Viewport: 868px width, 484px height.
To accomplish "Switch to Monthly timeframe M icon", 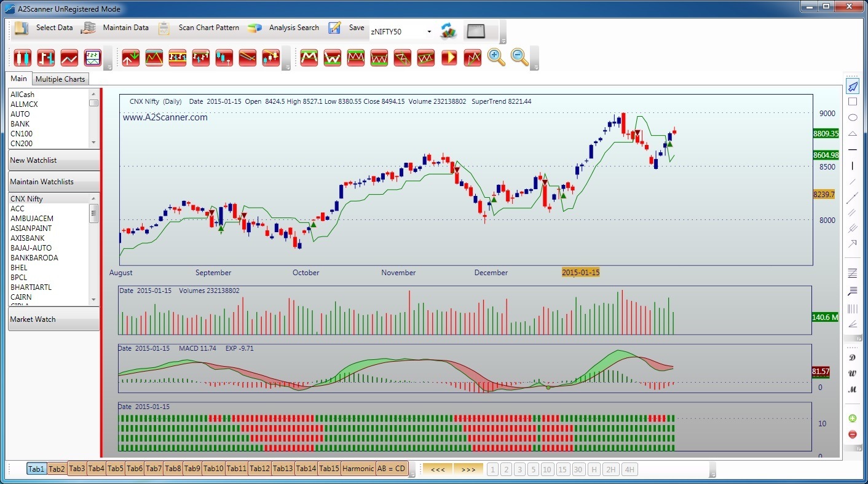I will [x=853, y=389].
